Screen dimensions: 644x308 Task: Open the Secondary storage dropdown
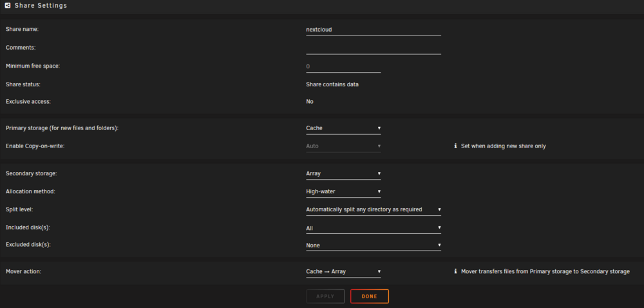343,173
